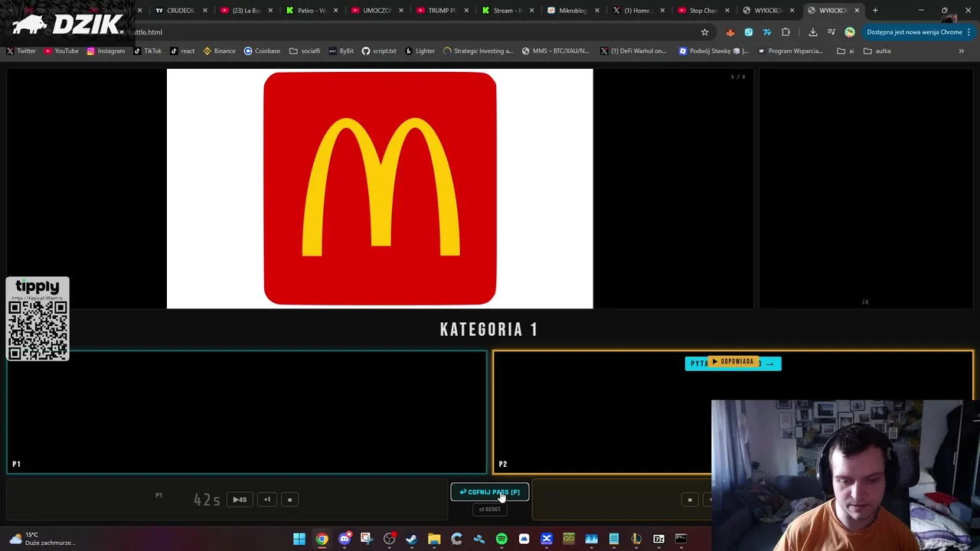980x551 pixels.
Task: Open the orange fox extension icon
Action: pos(730,32)
